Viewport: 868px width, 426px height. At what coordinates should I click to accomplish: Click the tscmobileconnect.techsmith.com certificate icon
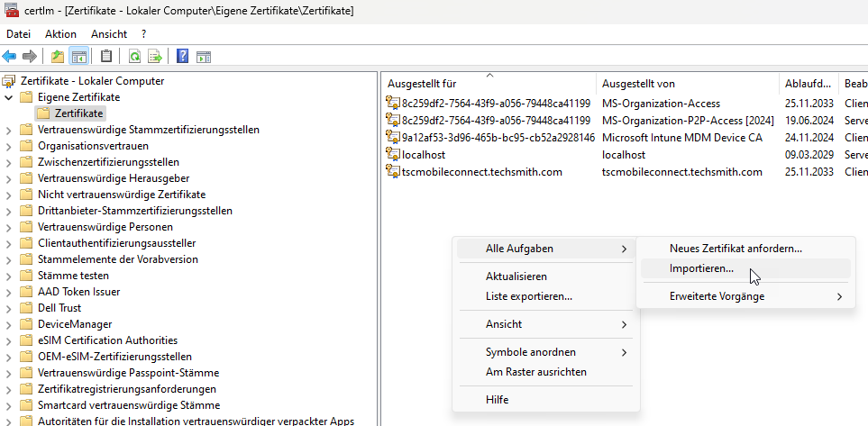[393, 171]
